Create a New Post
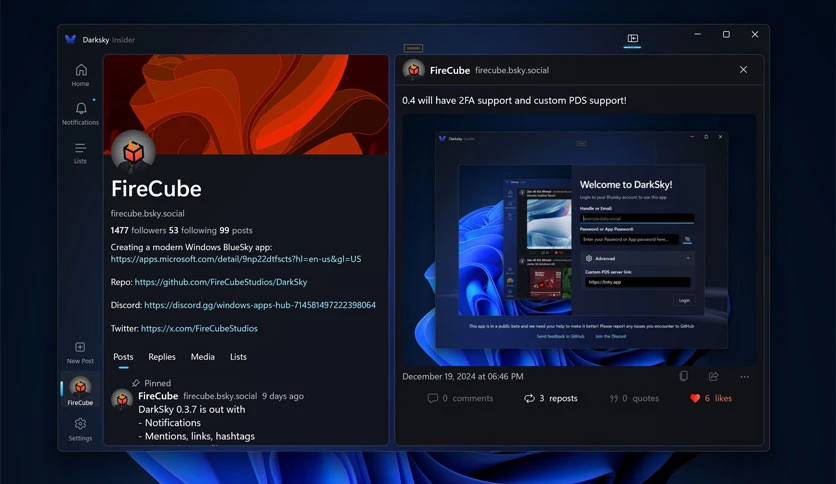Viewport: 836px width, 484px height. pyautogui.click(x=81, y=353)
